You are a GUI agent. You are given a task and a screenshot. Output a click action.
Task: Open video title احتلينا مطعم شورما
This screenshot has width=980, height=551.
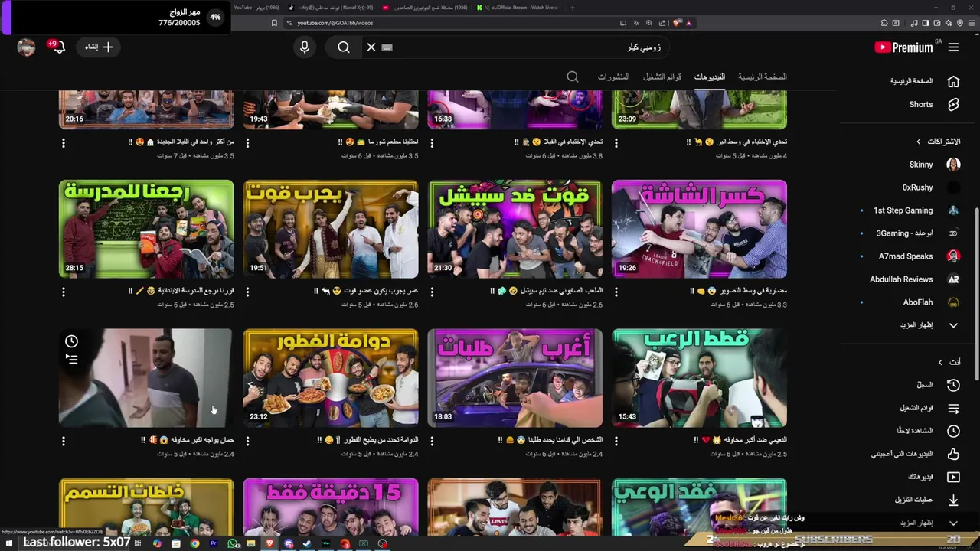[378, 142]
